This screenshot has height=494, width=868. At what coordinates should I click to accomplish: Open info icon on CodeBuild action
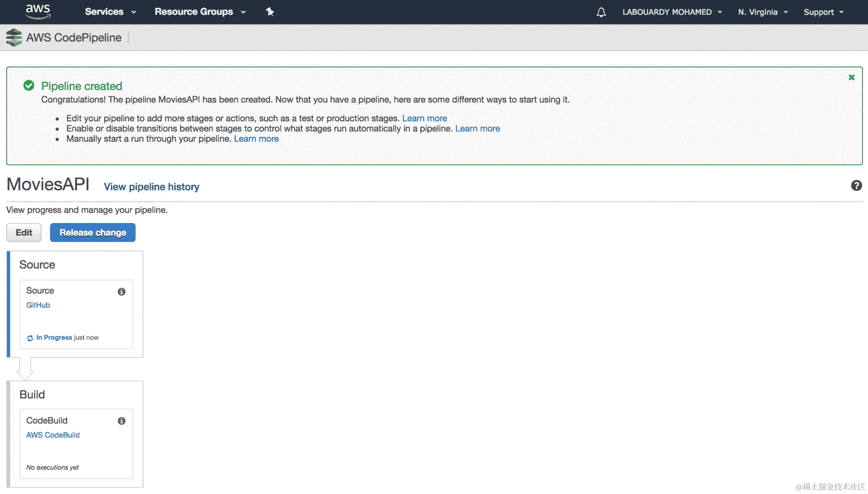[121, 421]
